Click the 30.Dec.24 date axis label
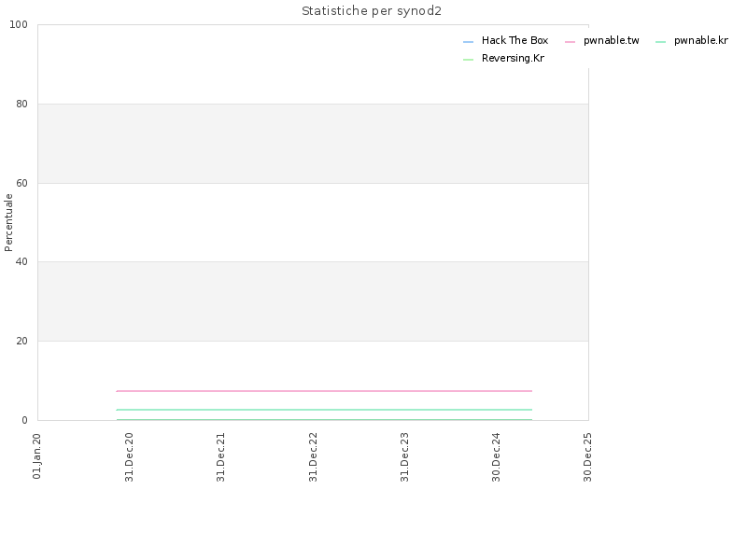Image resolution: width=747 pixels, height=560 pixels. point(496,457)
